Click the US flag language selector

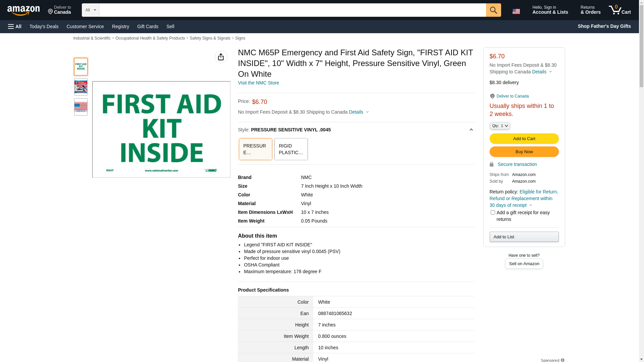[x=516, y=11]
